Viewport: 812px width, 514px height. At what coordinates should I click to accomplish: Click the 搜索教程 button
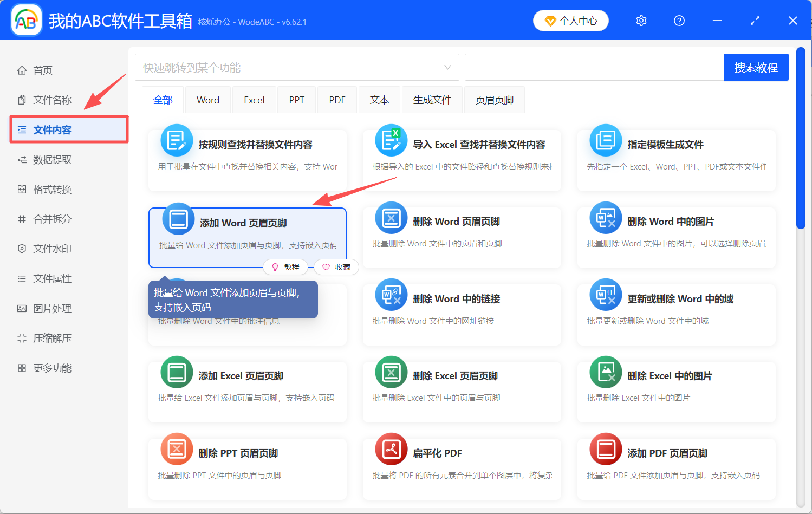756,67
